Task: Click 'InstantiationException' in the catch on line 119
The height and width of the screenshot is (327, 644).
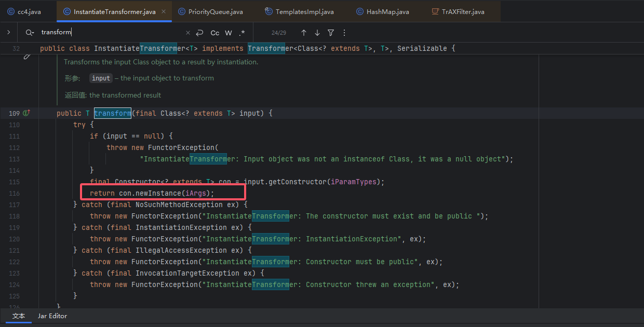Action: coord(181,227)
